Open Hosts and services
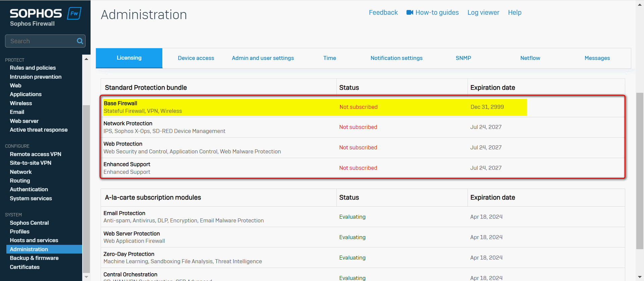Image resolution: width=644 pixels, height=281 pixels. tap(34, 240)
